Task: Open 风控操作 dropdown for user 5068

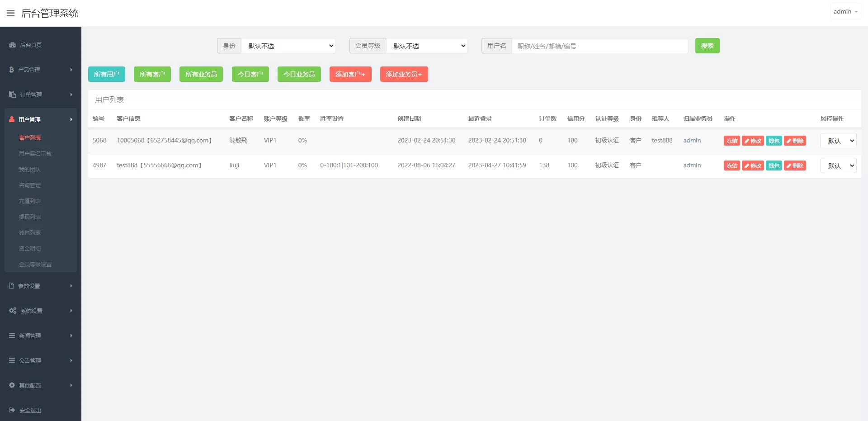Action: click(x=838, y=141)
